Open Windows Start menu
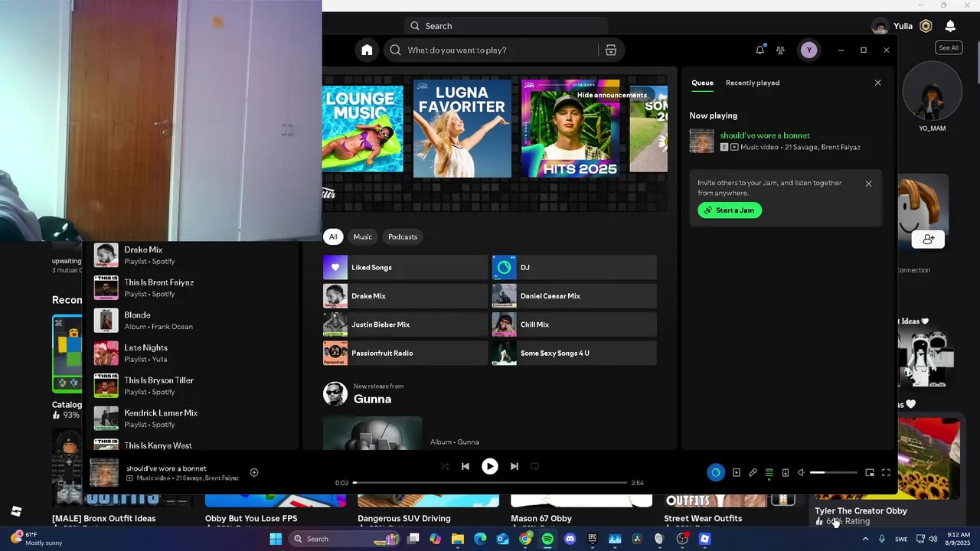 (x=276, y=539)
